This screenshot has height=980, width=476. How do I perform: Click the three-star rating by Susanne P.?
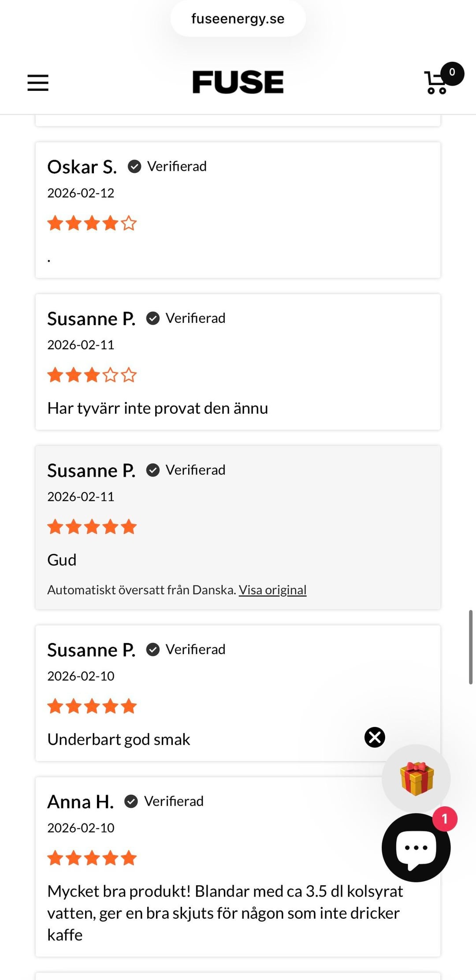coord(92,375)
